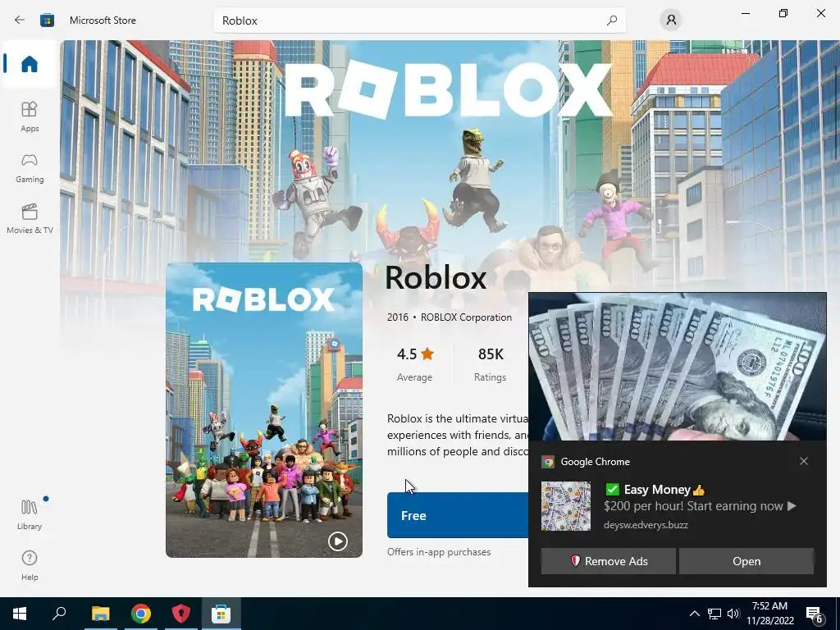Click the Microsoft Store taskbar icon
This screenshot has width=840, height=630.
tap(221, 614)
